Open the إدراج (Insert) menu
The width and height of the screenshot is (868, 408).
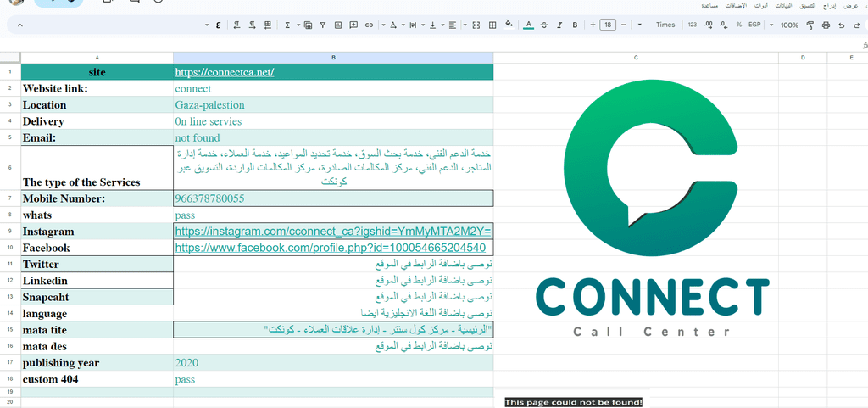[831, 6]
